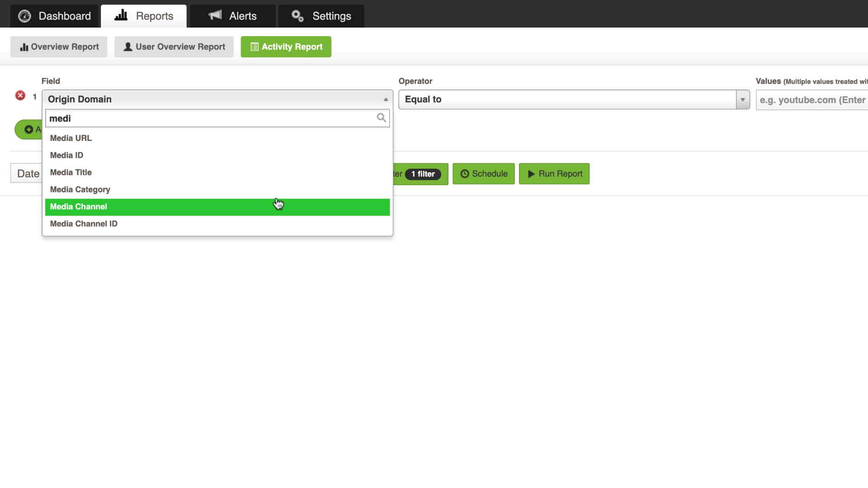Click the bar chart icon on Overview Report

(x=24, y=47)
